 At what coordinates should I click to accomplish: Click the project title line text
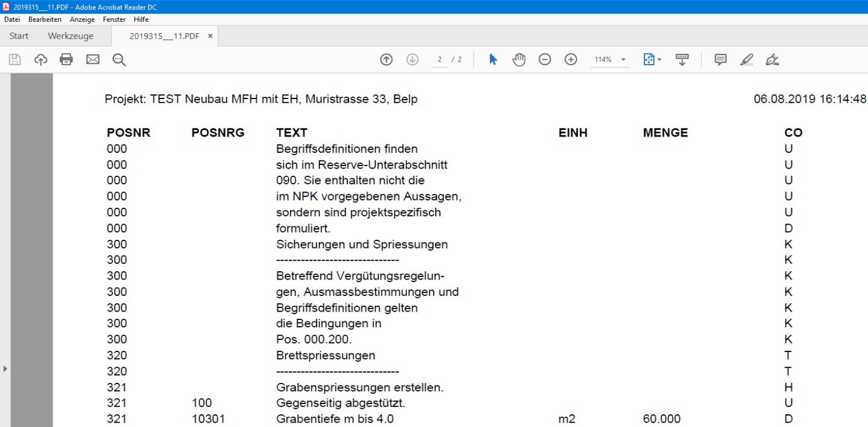[261, 99]
